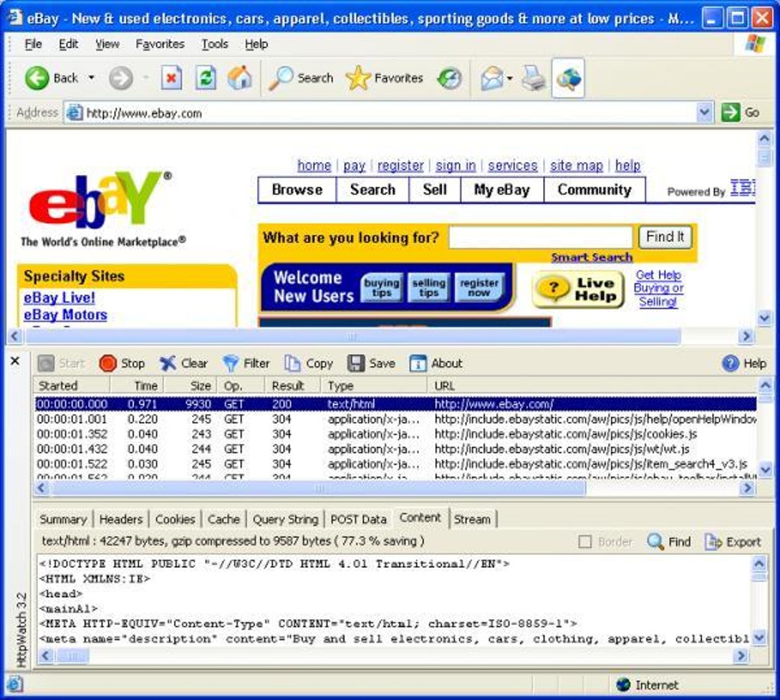
Task: Open the sign in link
Action: (456, 166)
